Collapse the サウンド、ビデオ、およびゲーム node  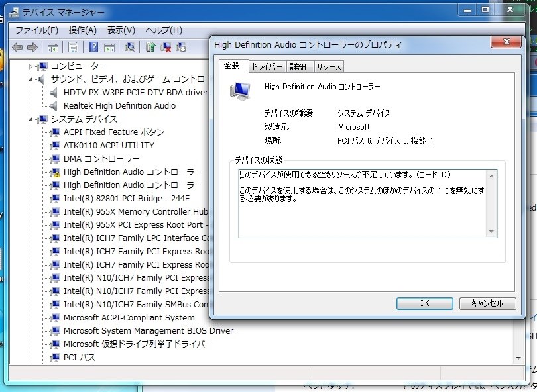point(30,79)
